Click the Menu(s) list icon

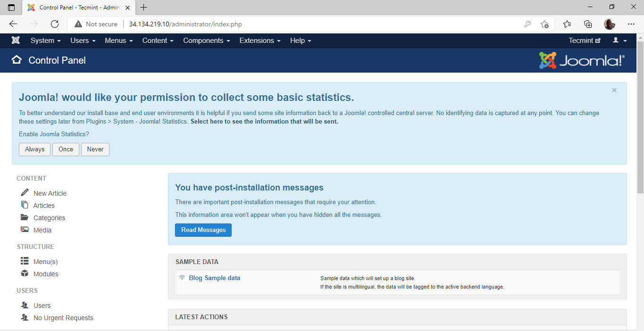tap(25, 261)
